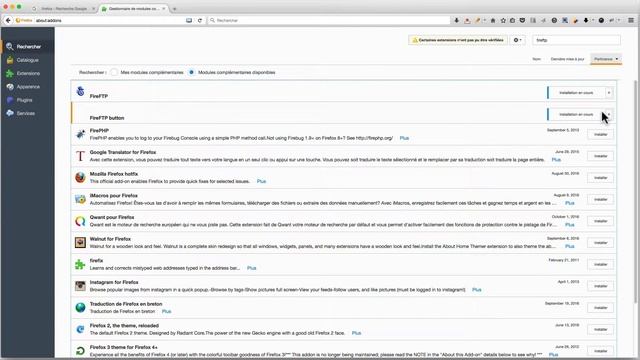Open the Pertinence sort dropdown
The height and width of the screenshot is (360, 640).
[x=606, y=59]
